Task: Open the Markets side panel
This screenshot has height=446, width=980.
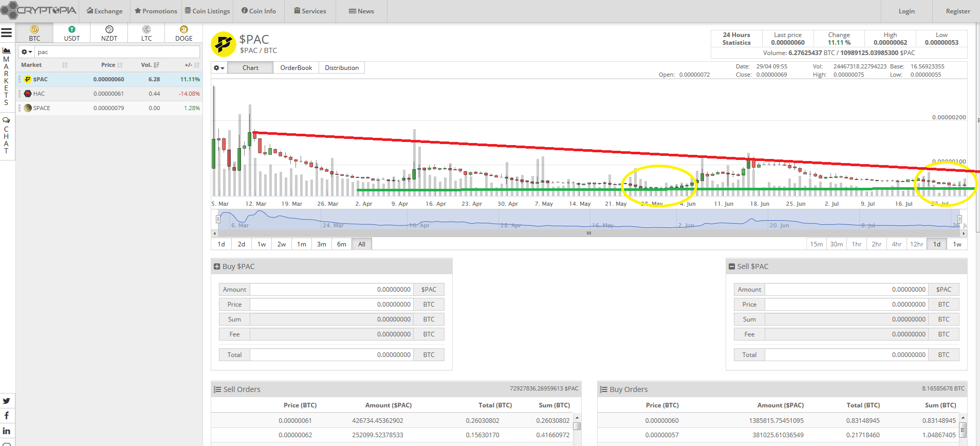Action: pos(6,76)
